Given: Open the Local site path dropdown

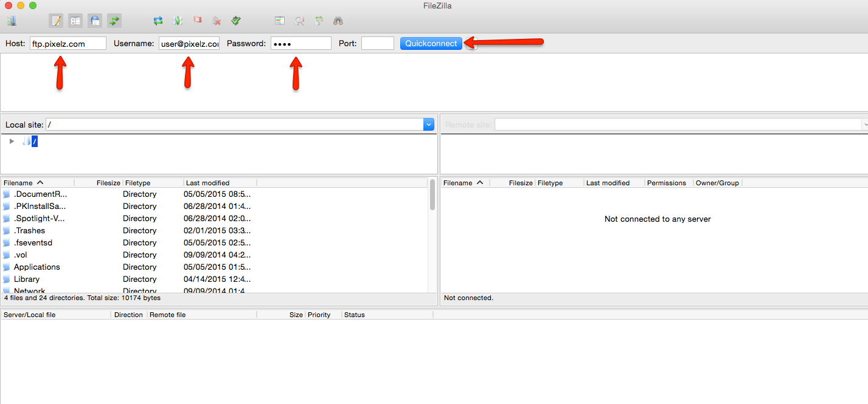Looking at the screenshot, I should click(x=429, y=125).
